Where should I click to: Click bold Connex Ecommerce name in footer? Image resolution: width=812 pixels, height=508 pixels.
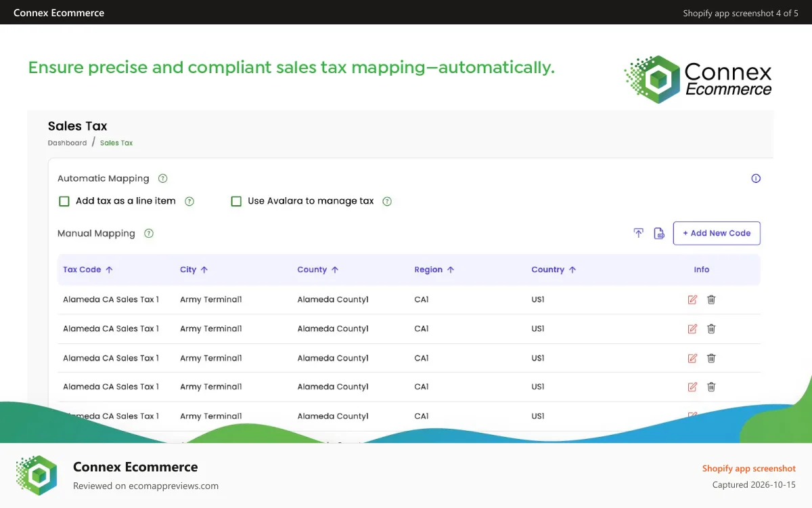135,467
